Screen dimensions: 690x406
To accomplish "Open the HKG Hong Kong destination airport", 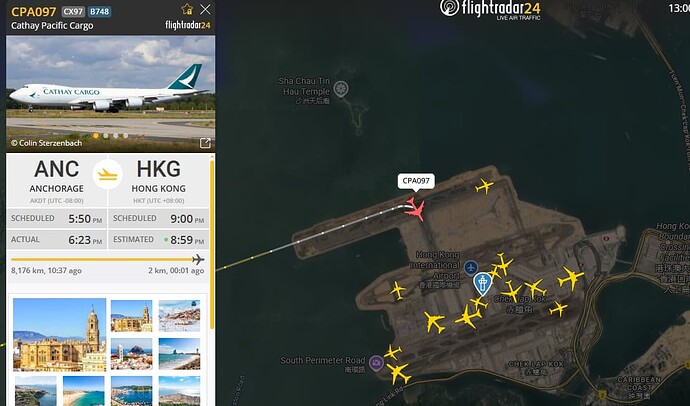I will pos(158,180).
